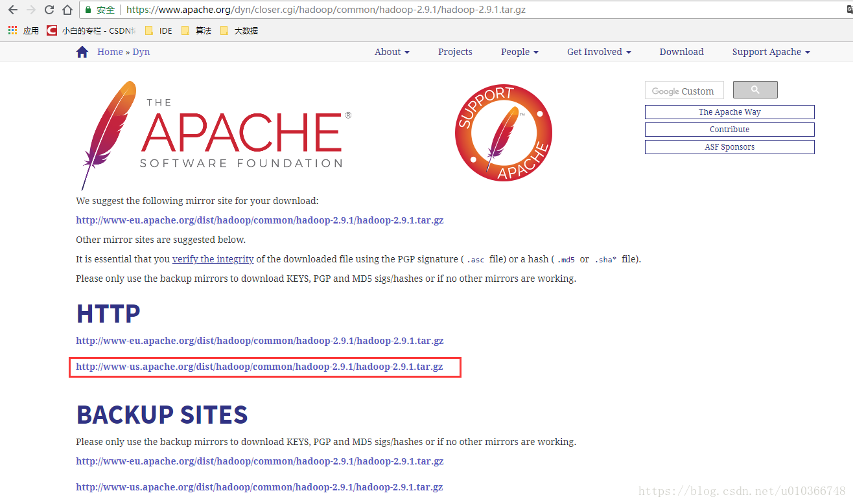Open the 大数据 bookmarks folder
The width and height of the screenshot is (853, 504).
(x=239, y=30)
